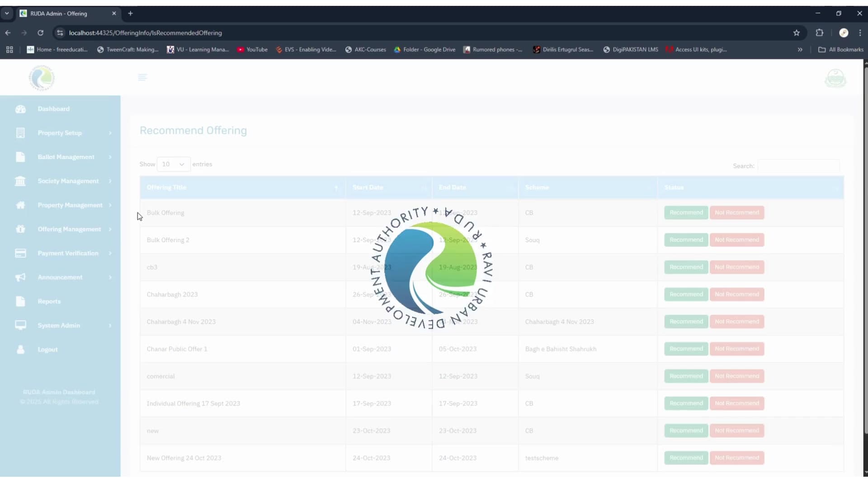This screenshot has height=488, width=868.
Task: Sort by Start Date column header
Action: tap(389, 187)
